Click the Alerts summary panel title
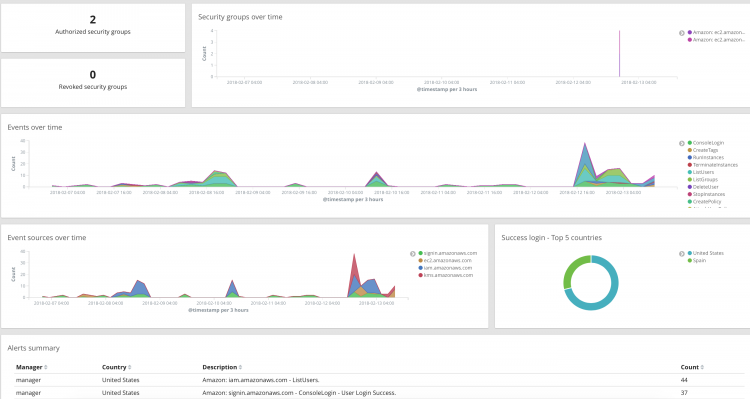750x399 pixels. pos(33,348)
